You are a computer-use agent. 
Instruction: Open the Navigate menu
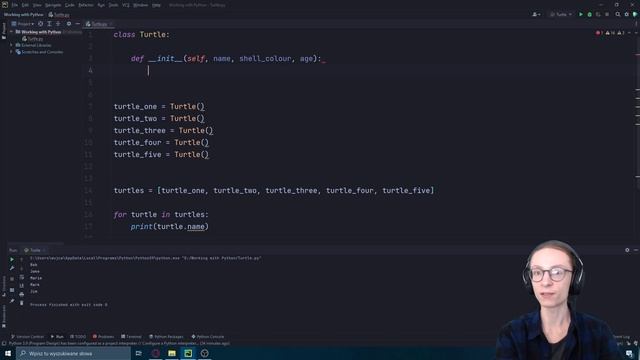(53, 5)
